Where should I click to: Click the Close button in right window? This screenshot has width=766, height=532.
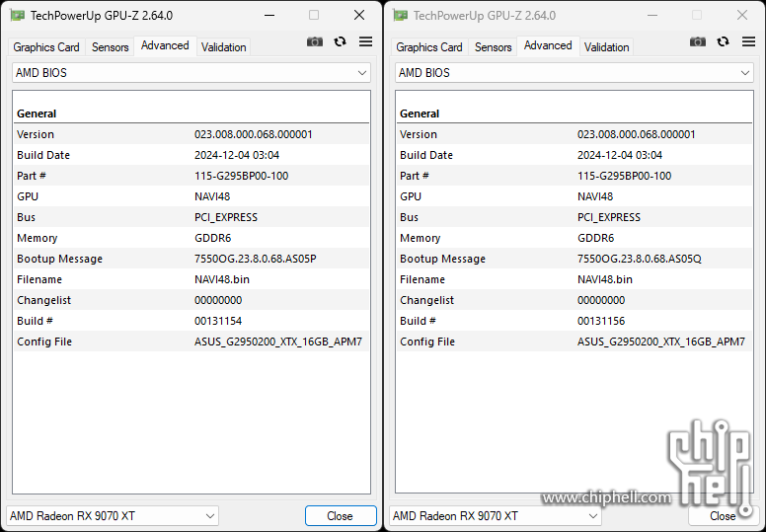(x=723, y=516)
